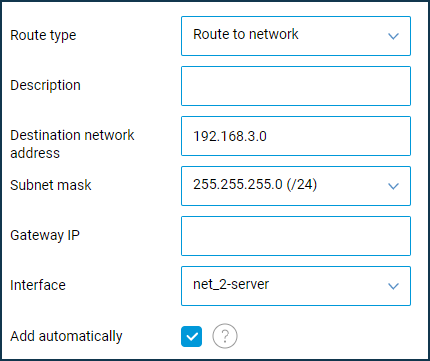
Task: Click the 'Interface' label text
Action: tap(38, 285)
